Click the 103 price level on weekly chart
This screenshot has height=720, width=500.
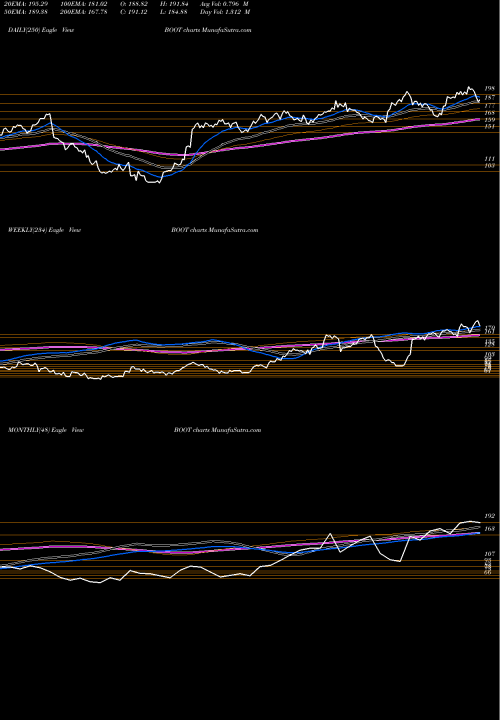[489, 354]
